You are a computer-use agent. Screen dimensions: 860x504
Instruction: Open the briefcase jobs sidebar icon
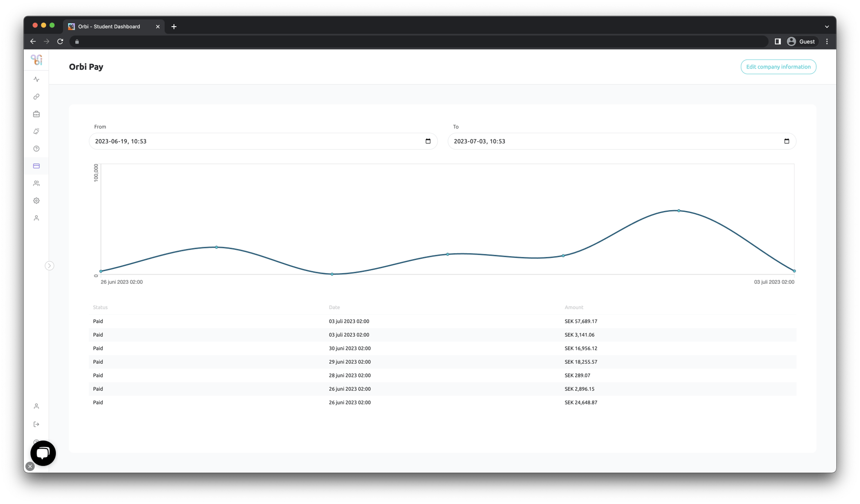pyautogui.click(x=37, y=114)
